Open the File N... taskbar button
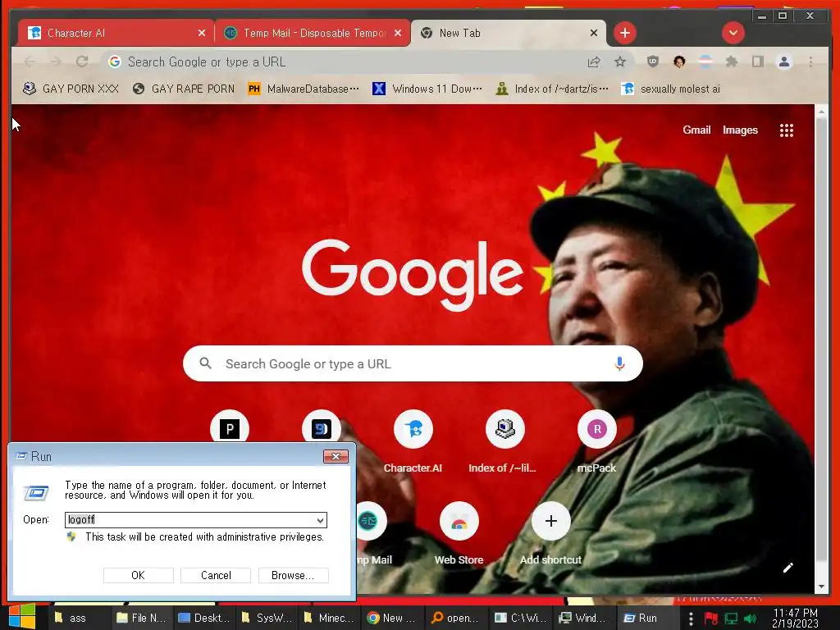 [x=142, y=619]
